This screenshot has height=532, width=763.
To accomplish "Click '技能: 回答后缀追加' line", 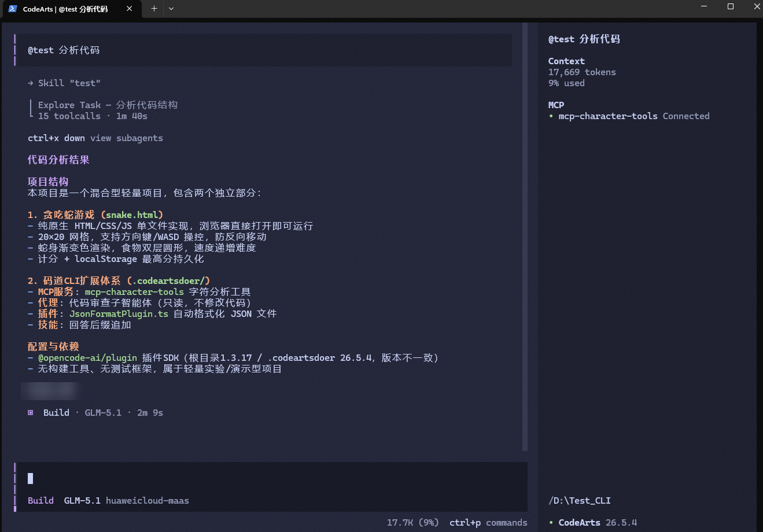I will [79, 325].
